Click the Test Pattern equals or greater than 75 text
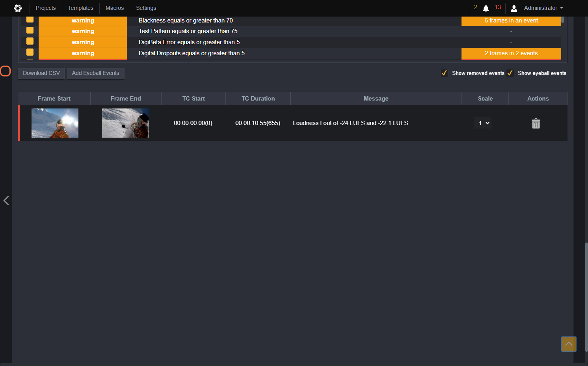 click(x=188, y=31)
